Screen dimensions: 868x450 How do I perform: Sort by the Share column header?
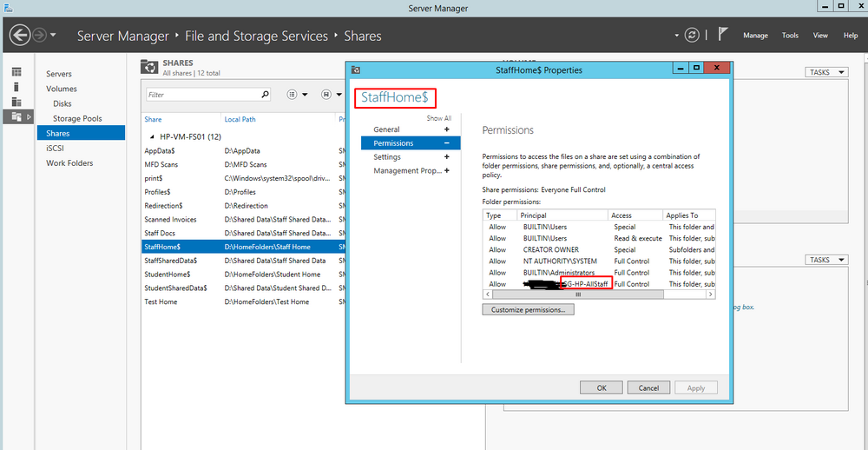tap(153, 120)
